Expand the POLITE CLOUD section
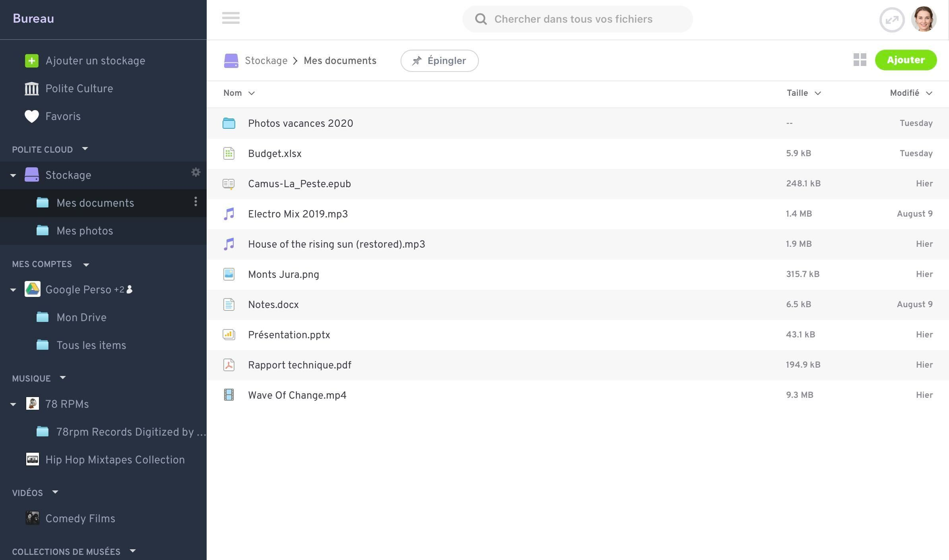Image resolution: width=949 pixels, height=560 pixels. point(85,148)
